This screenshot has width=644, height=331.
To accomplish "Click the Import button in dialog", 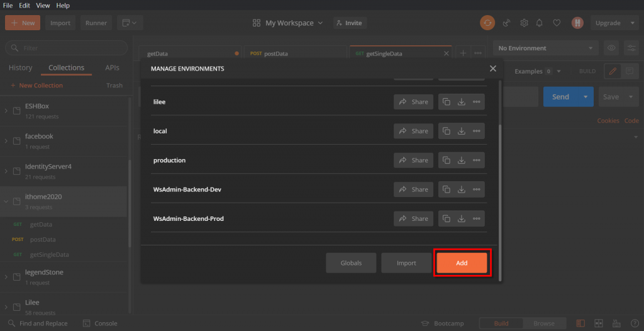I will pyautogui.click(x=406, y=263).
